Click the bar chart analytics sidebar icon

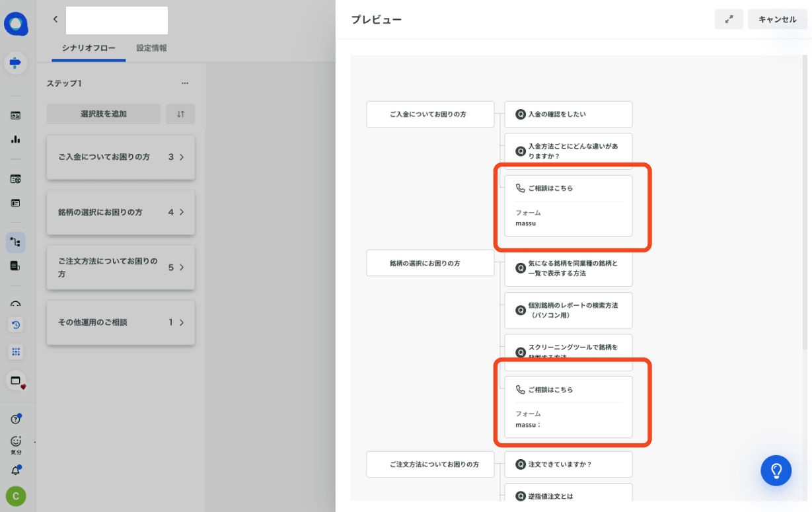point(16,139)
